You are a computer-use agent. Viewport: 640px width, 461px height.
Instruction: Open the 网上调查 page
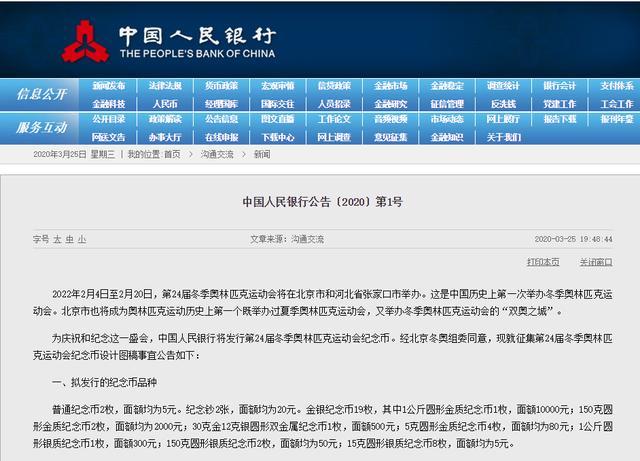(334, 137)
